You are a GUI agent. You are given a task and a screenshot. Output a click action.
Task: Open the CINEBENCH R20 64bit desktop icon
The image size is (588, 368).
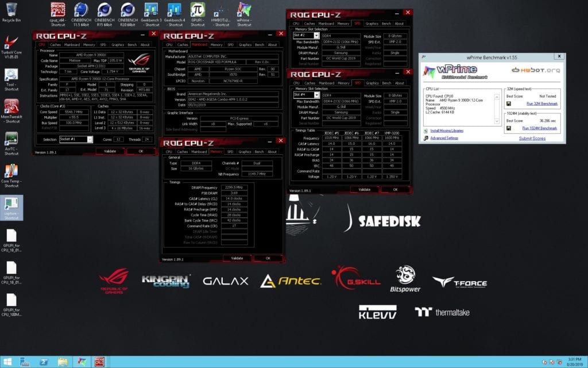point(127,14)
